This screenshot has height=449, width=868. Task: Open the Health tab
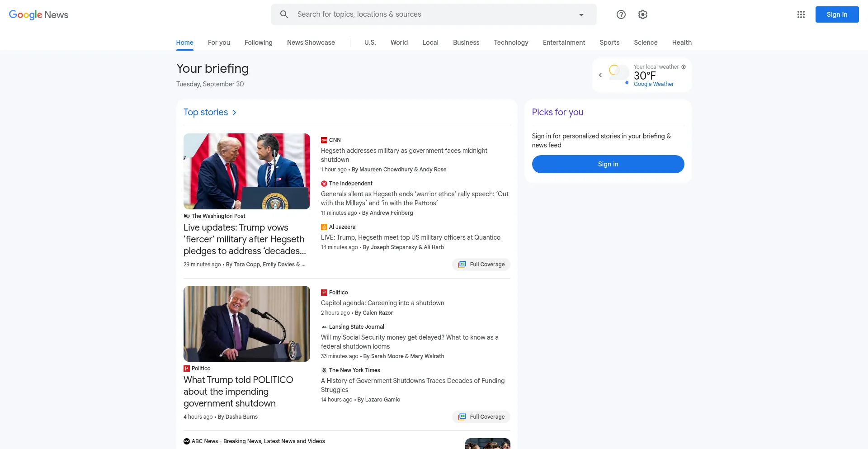click(682, 43)
